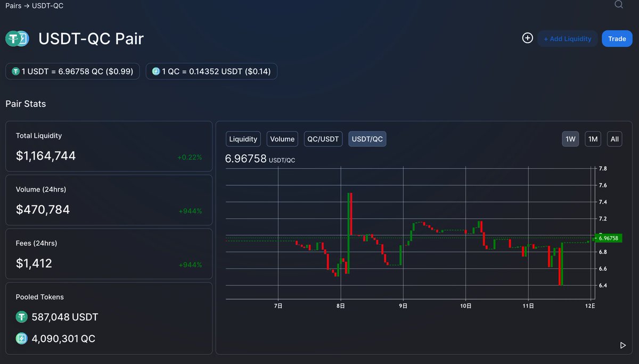Switch chart to Volume tab
Image resolution: width=639 pixels, height=364 pixels.
(x=282, y=139)
